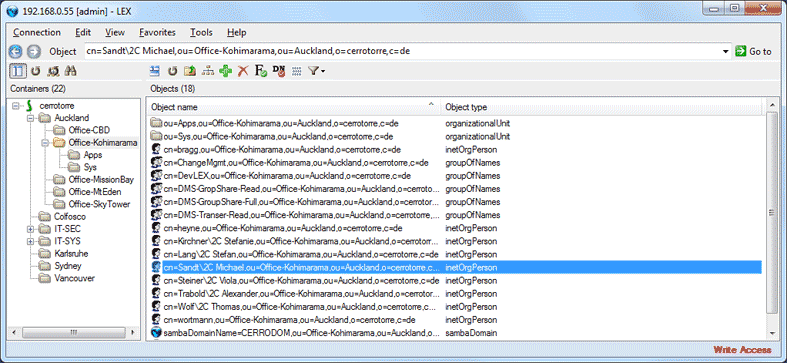Add a new object with green plus

tap(225, 71)
